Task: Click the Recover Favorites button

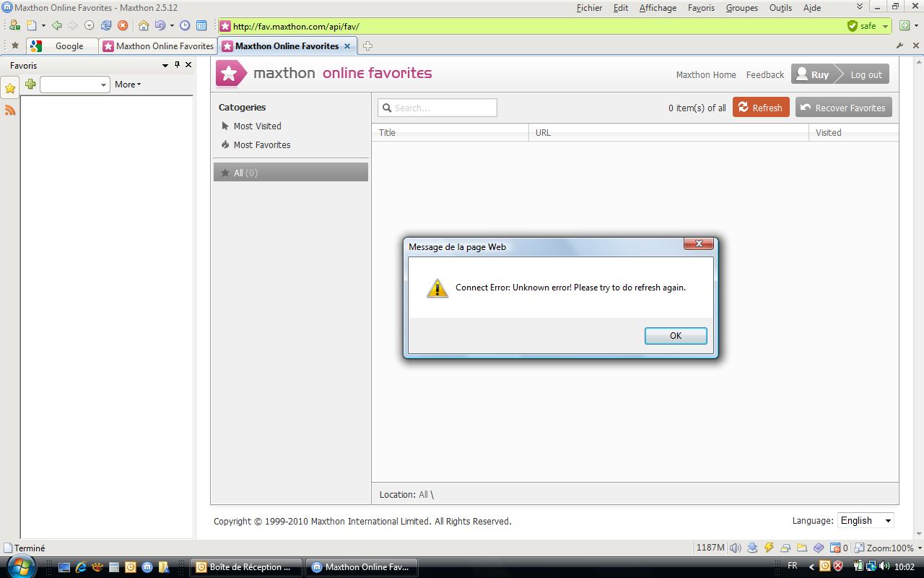Action: point(844,107)
